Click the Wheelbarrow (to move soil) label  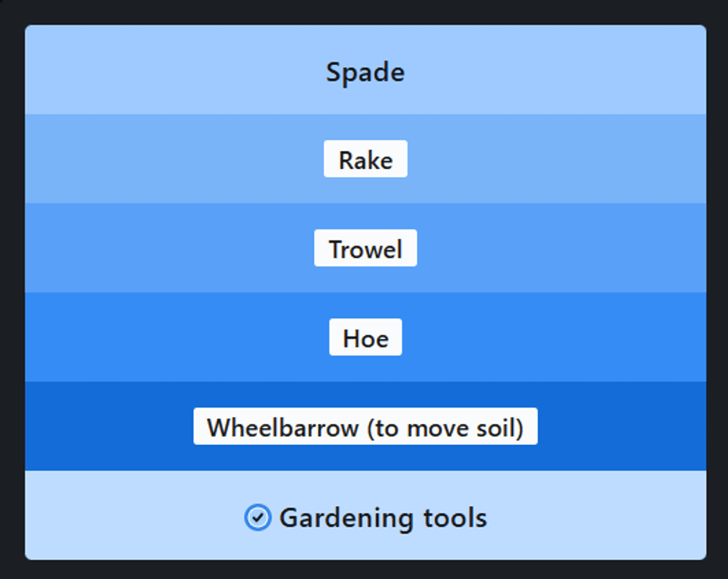365,427
